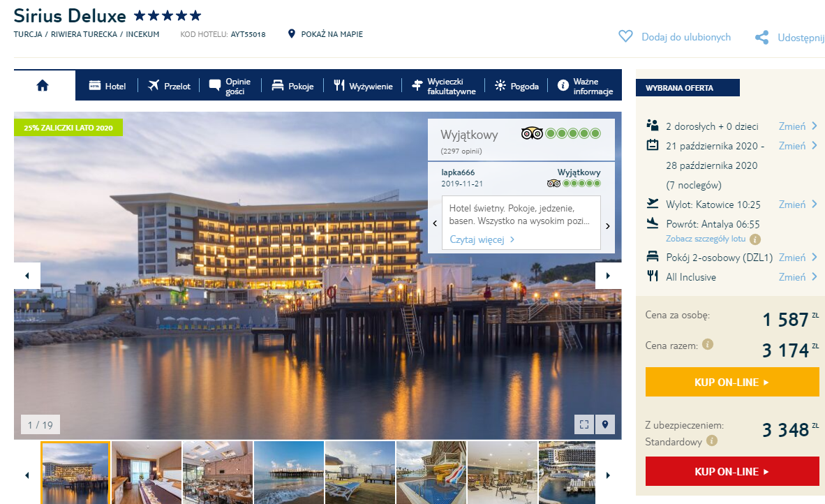The image size is (825, 504).
Task: Open the Pokoje tab
Action: [x=292, y=86]
